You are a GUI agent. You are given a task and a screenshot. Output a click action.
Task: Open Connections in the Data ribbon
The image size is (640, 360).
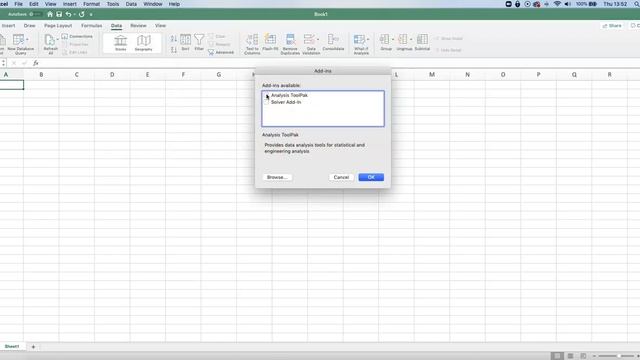[77, 36]
